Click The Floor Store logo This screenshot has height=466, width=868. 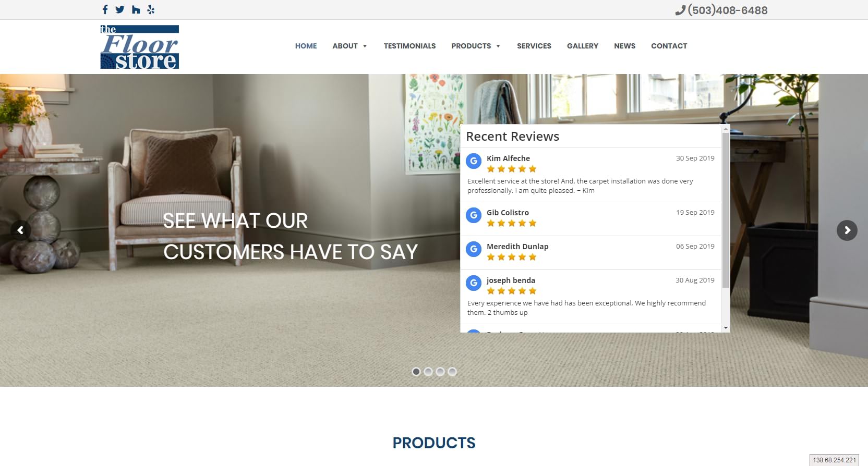(x=139, y=47)
